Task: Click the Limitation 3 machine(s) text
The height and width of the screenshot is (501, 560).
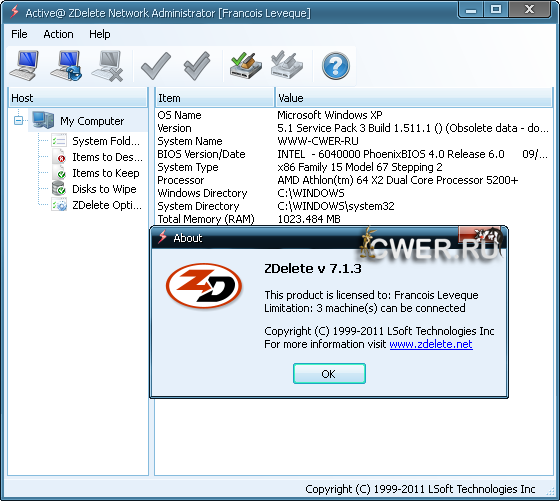Action: pos(365,308)
